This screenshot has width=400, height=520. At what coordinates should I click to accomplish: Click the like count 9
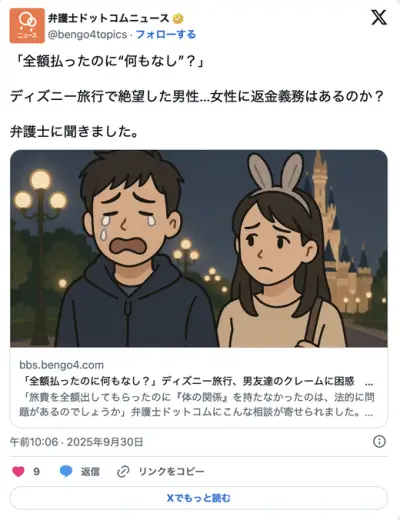click(36, 471)
